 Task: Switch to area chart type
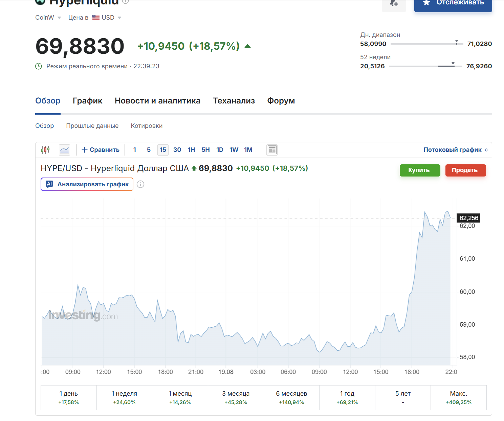point(64,150)
